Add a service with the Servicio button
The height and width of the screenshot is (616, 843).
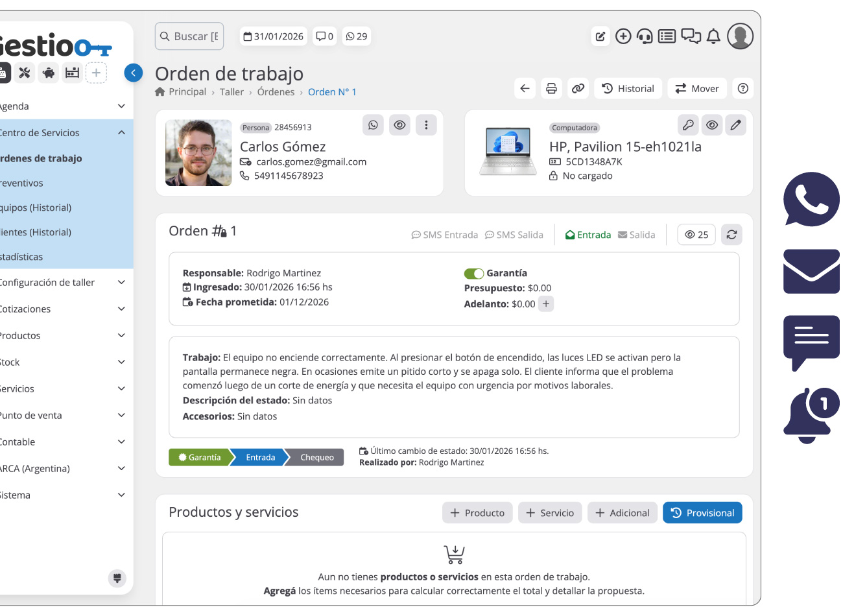[550, 512]
